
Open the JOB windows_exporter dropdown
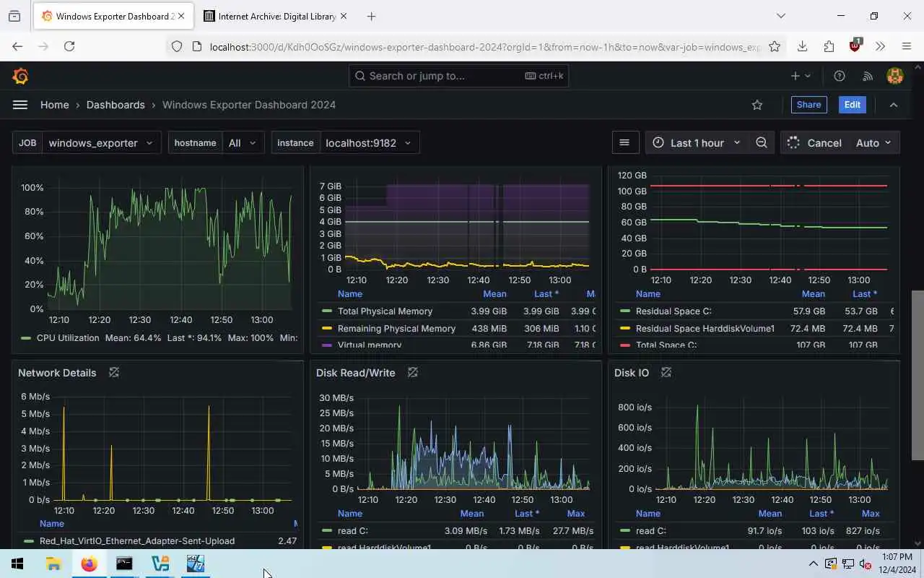(x=102, y=143)
